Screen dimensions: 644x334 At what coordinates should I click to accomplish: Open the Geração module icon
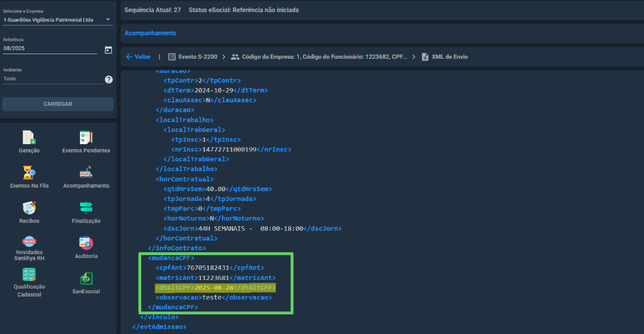[x=29, y=138]
